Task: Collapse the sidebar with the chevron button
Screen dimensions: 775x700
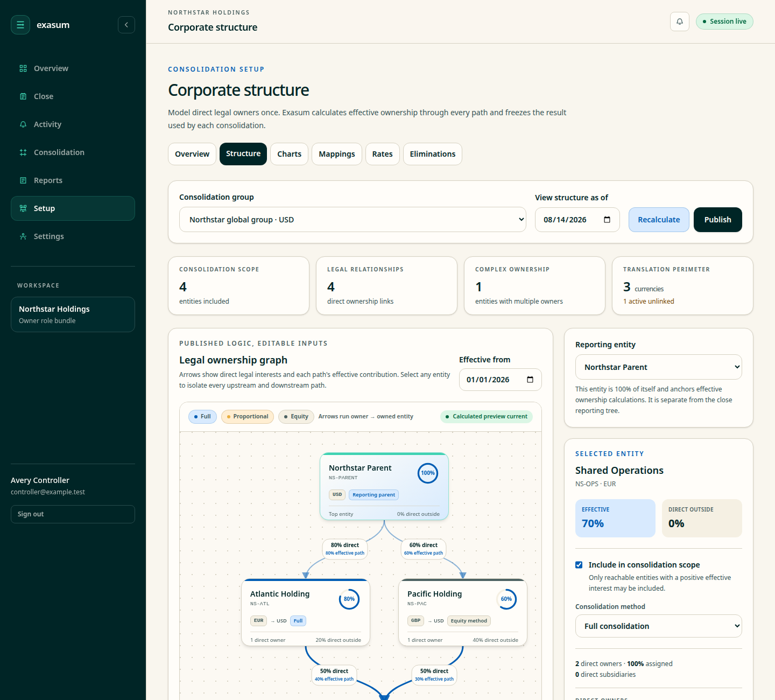Action: 126,25
